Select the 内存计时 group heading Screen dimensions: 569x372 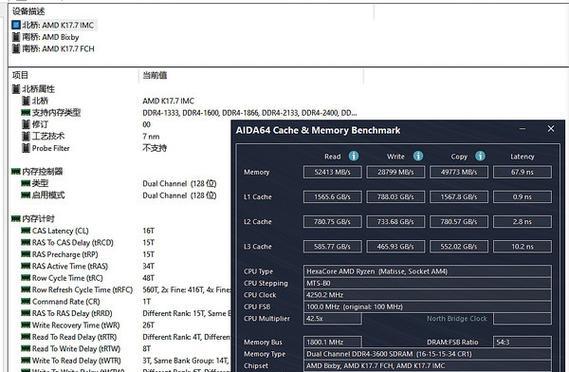pos(33,218)
